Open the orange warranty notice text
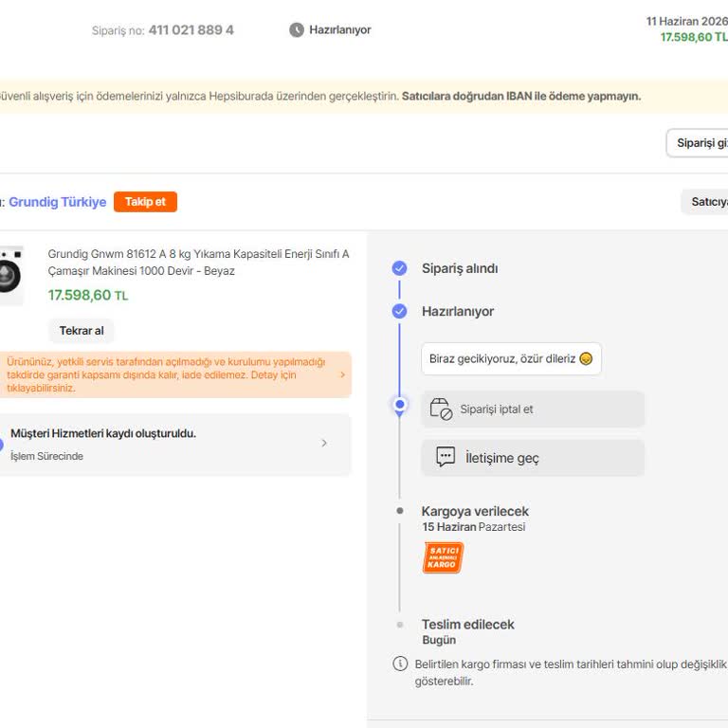The height and width of the screenshot is (728, 728). tap(166, 374)
